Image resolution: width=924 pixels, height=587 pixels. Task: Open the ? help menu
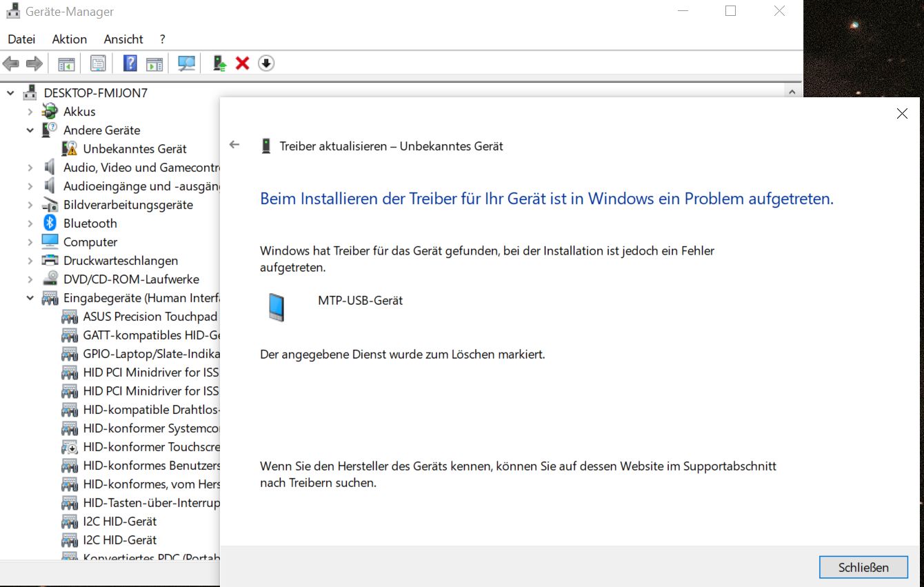(162, 39)
